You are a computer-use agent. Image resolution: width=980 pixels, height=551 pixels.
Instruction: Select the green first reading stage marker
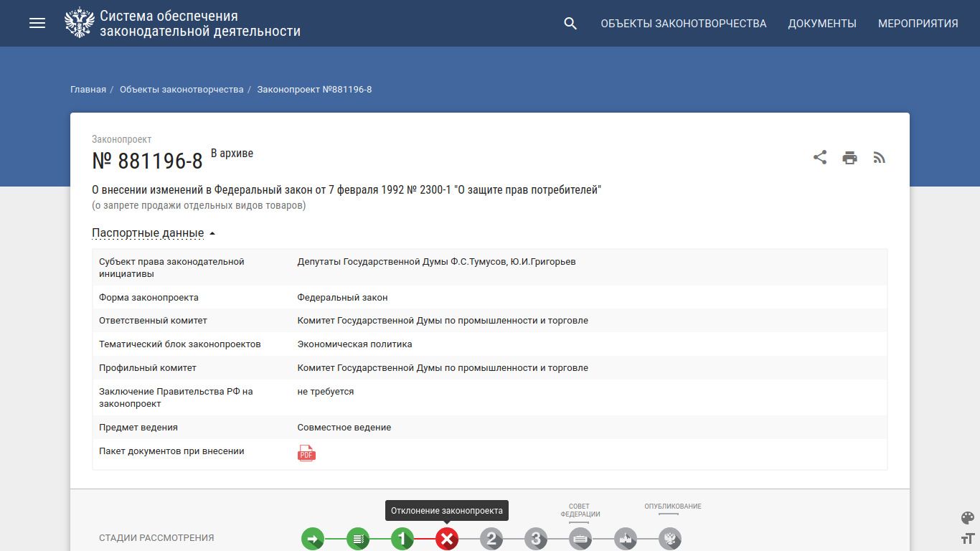402,539
